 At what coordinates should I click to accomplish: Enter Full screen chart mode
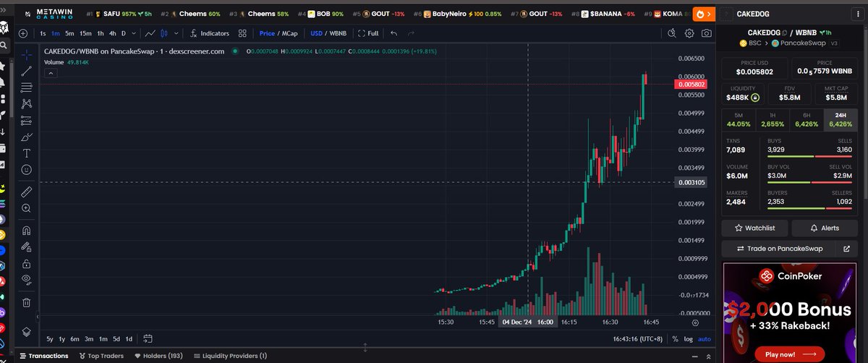point(367,33)
